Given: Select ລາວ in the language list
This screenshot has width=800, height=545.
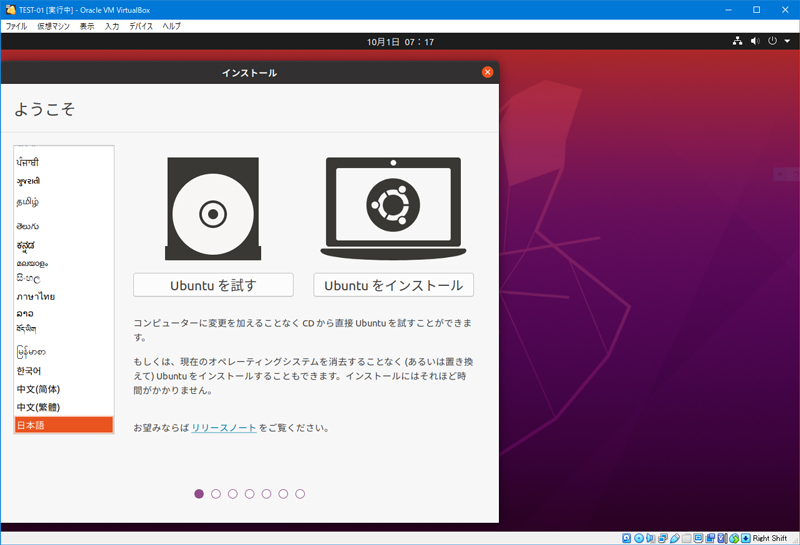Looking at the screenshot, I should pyautogui.click(x=64, y=313).
